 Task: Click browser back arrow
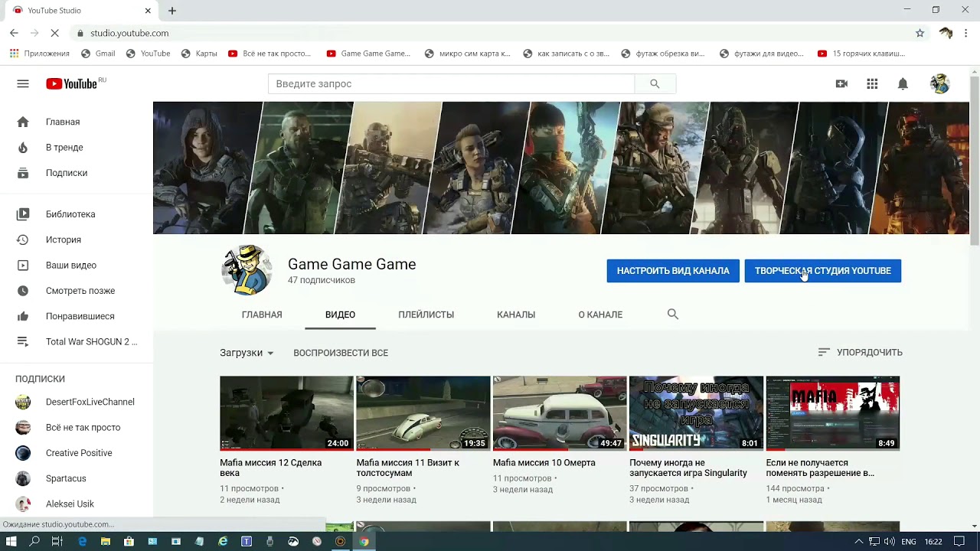tap(14, 33)
